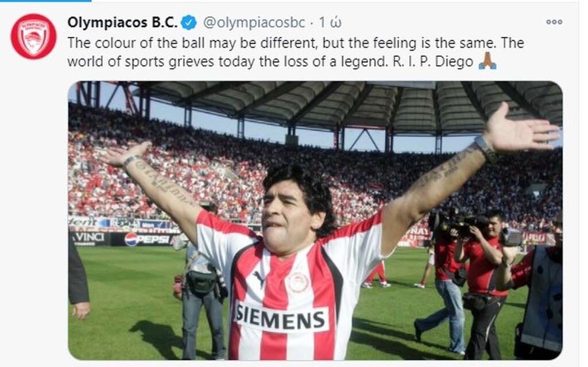Click the round club crest on the jersey
The width and height of the screenshot is (588, 367).
click(x=298, y=282)
